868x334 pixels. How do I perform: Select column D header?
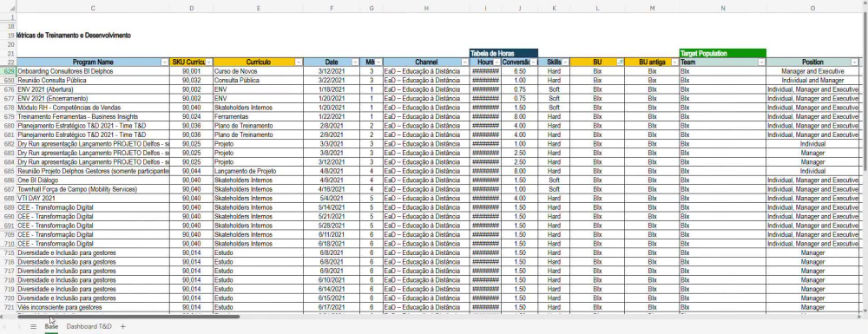point(192,8)
